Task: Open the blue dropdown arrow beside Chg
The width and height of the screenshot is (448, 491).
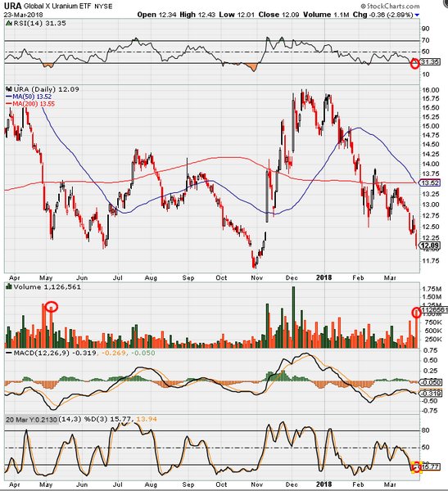Action: 417,15
